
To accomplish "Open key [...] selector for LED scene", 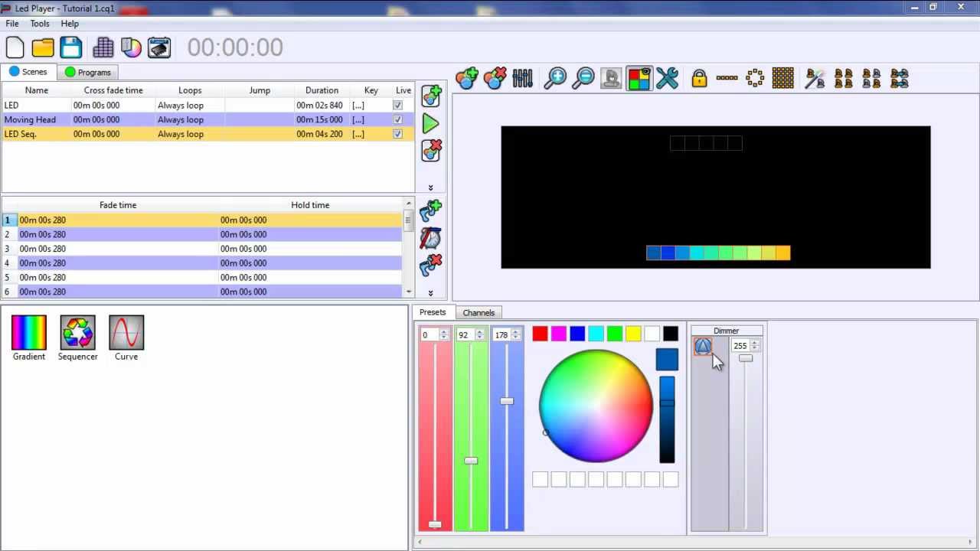I will tap(358, 106).
